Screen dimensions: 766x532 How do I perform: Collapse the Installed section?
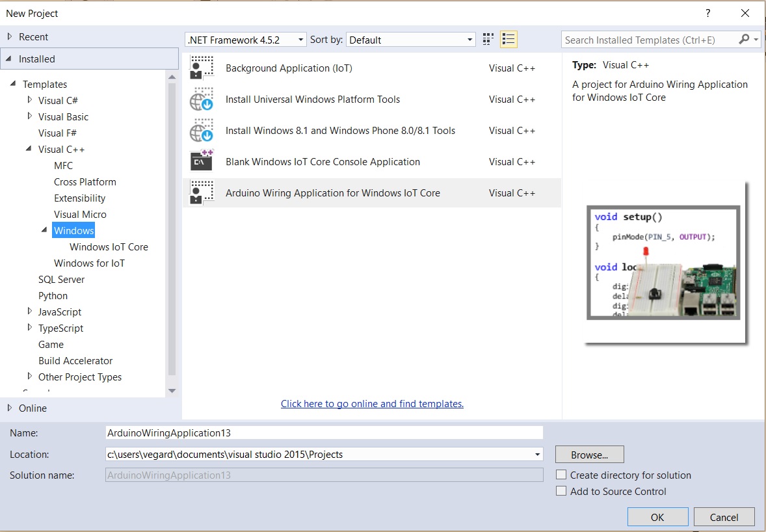tap(9, 59)
